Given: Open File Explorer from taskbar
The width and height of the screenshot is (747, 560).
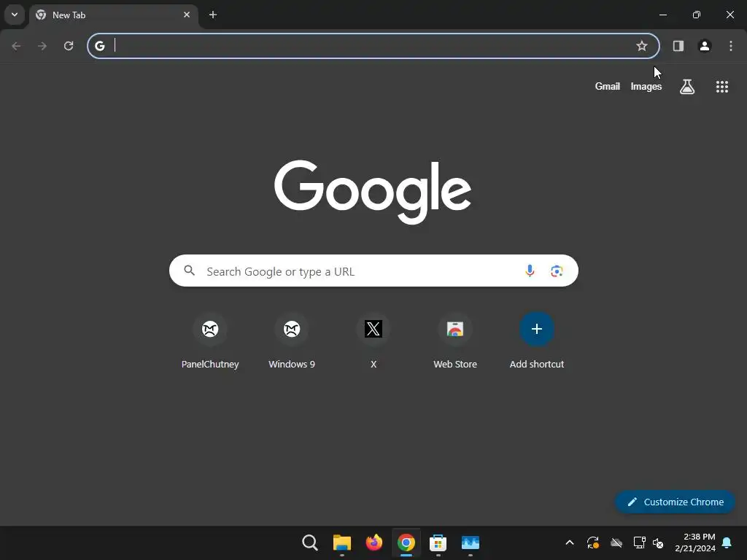Looking at the screenshot, I should [342, 542].
